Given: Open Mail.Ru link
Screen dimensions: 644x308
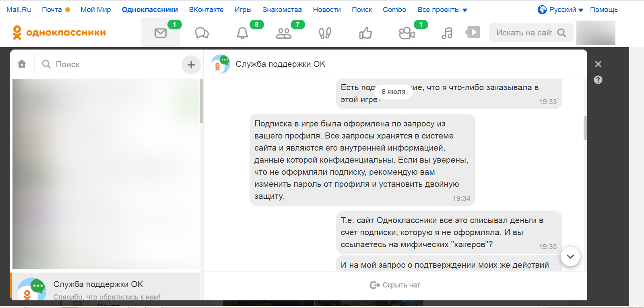Looking at the screenshot, I should point(19,10).
